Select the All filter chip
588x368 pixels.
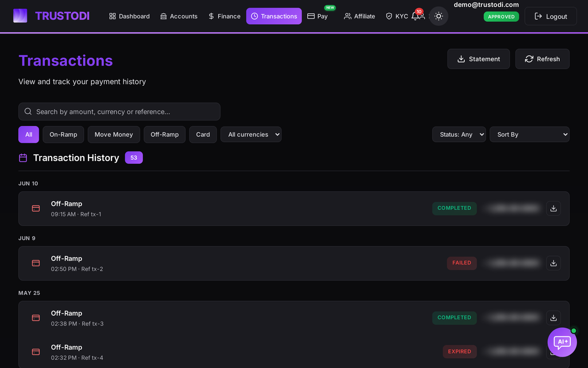pos(29,135)
